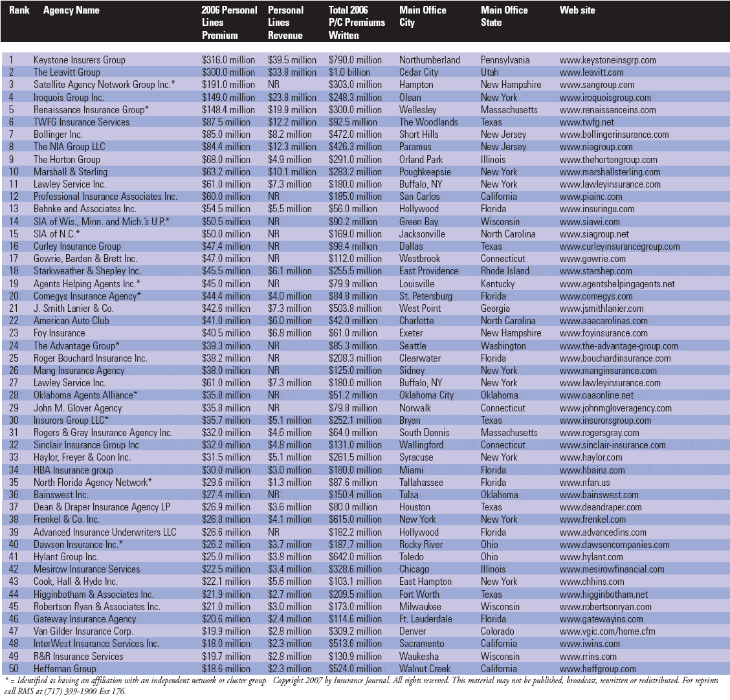Select the Agency Name column header
This screenshot has height=700, width=730.
(x=71, y=10)
